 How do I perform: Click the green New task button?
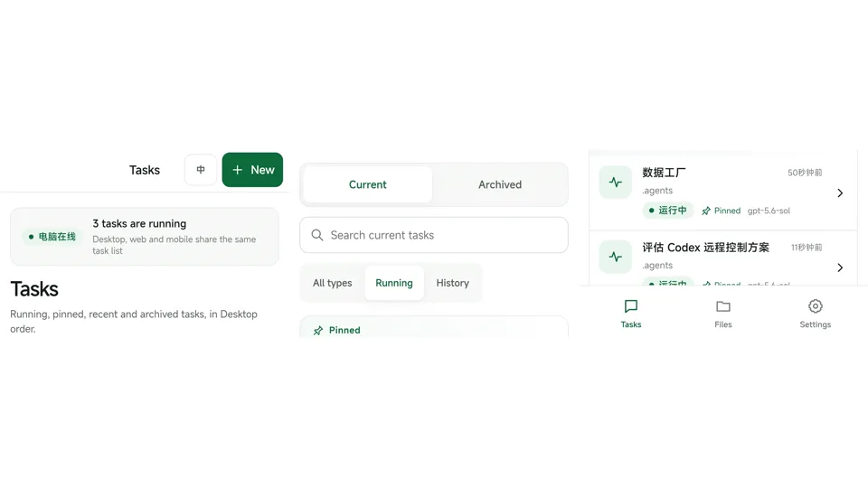pos(252,170)
